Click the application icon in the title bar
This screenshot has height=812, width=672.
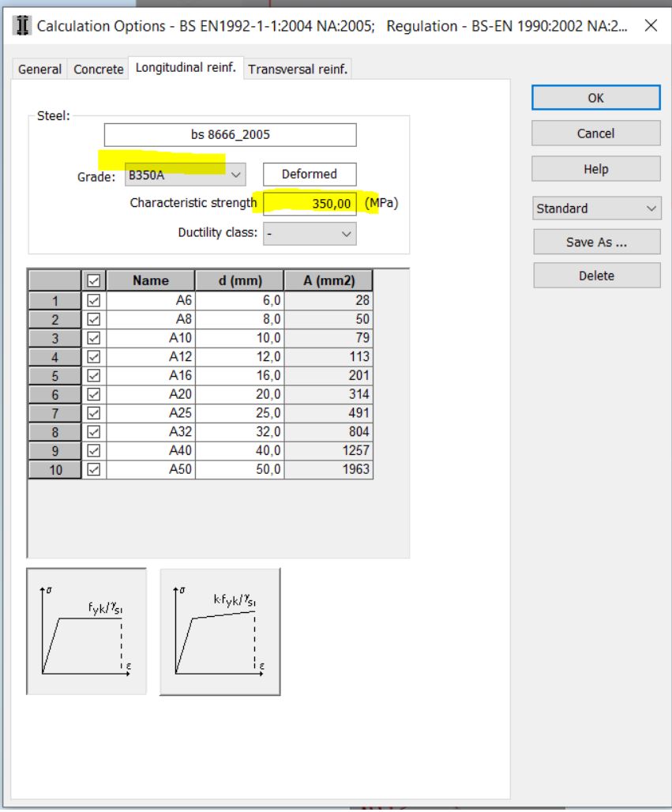[x=17, y=25]
